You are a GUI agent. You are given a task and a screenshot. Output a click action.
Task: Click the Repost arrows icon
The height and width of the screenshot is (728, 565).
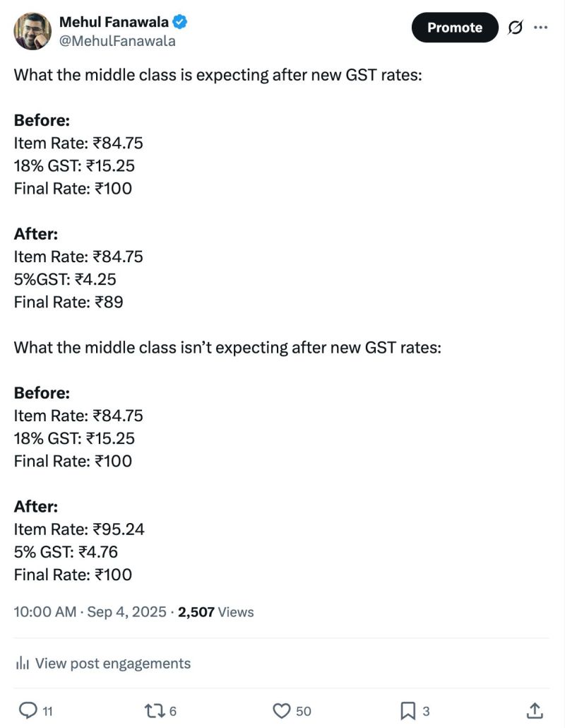153,710
